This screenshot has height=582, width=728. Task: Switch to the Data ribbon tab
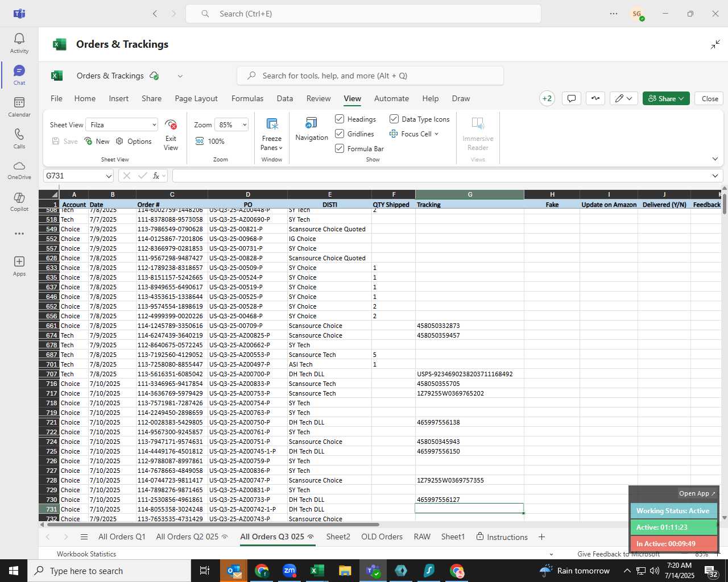[285, 98]
